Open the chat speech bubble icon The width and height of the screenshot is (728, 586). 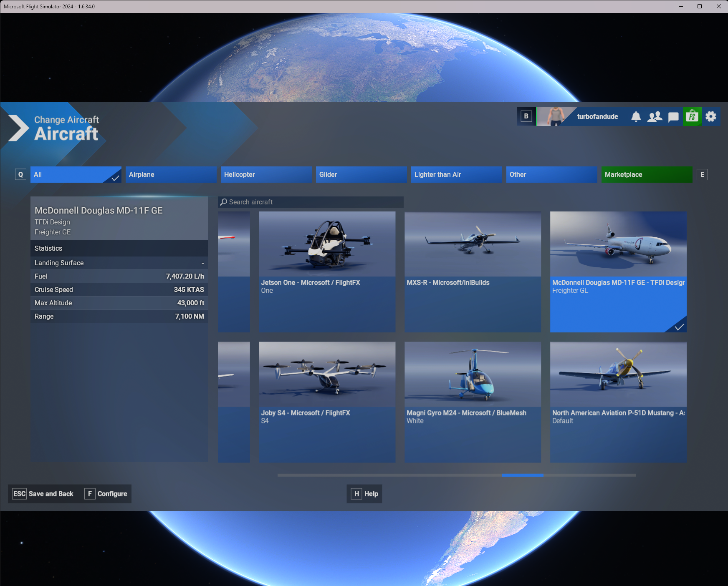(673, 117)
